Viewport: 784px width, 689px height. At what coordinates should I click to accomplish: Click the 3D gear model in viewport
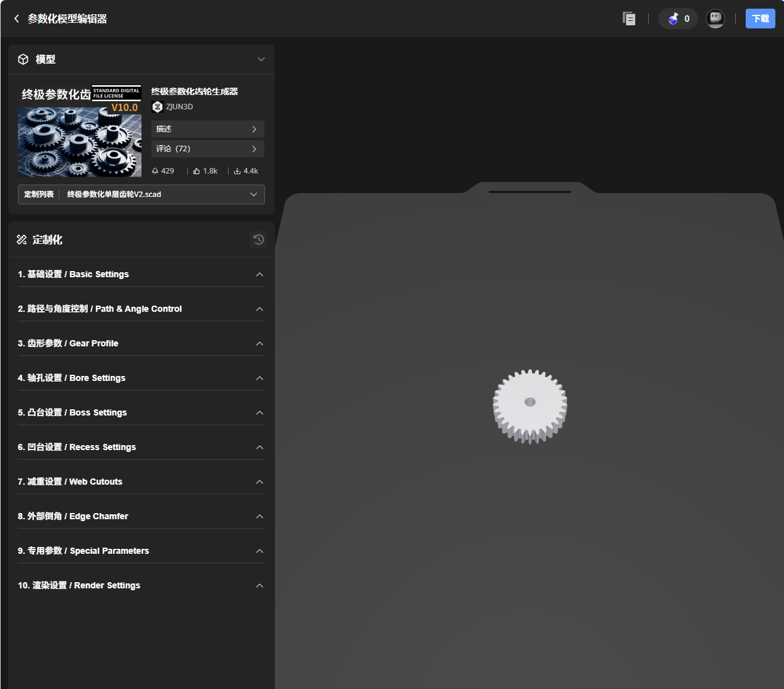530,406
